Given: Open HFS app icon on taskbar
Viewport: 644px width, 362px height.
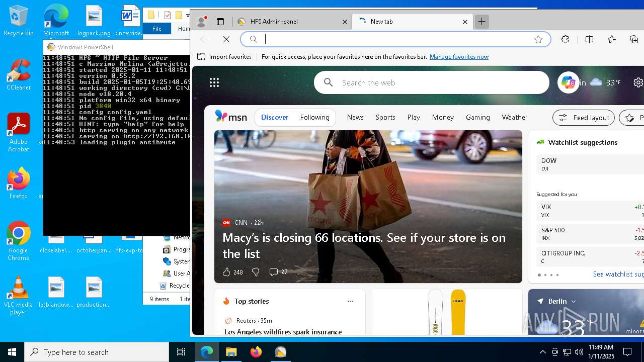Looking at the screenshot, I should (281, 352).
